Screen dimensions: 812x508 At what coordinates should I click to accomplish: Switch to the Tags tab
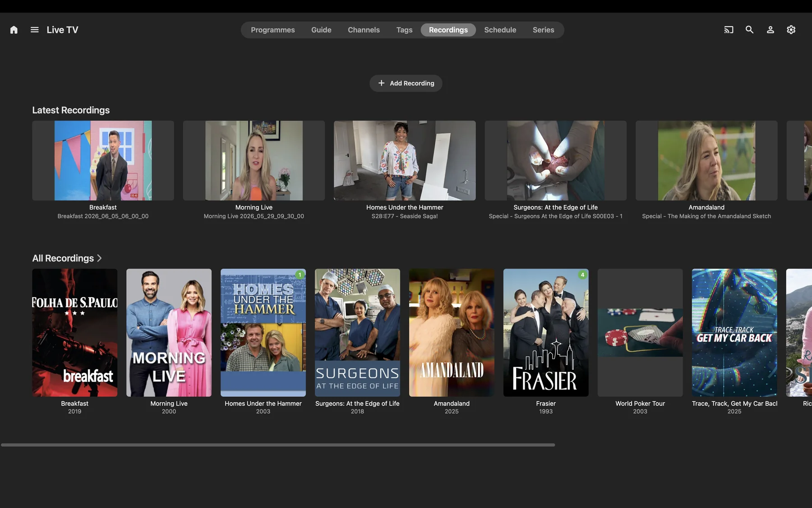[x=404, y=30]
